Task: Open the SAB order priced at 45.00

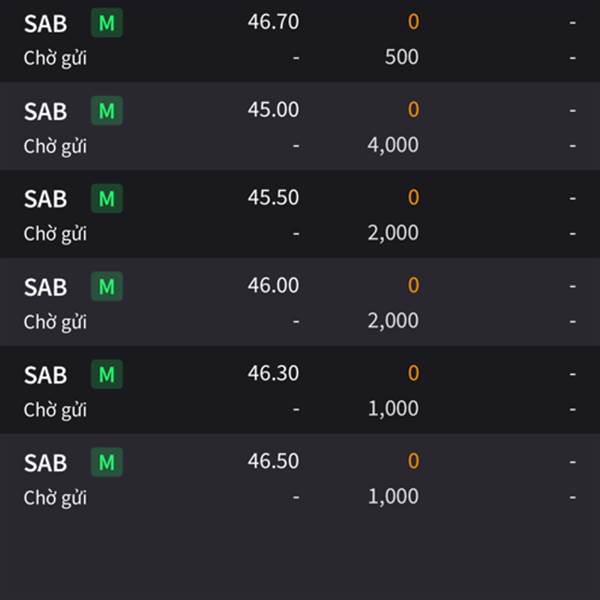Action: point(300,126)
